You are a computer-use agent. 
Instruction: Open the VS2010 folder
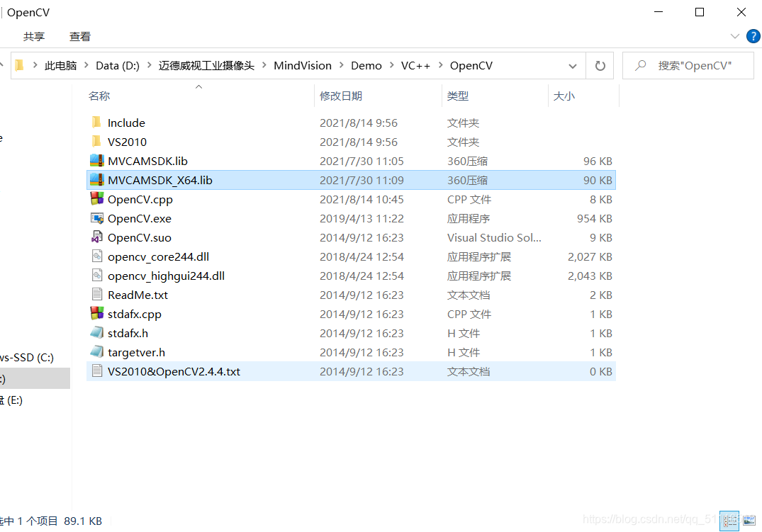(x=128, y=141)
